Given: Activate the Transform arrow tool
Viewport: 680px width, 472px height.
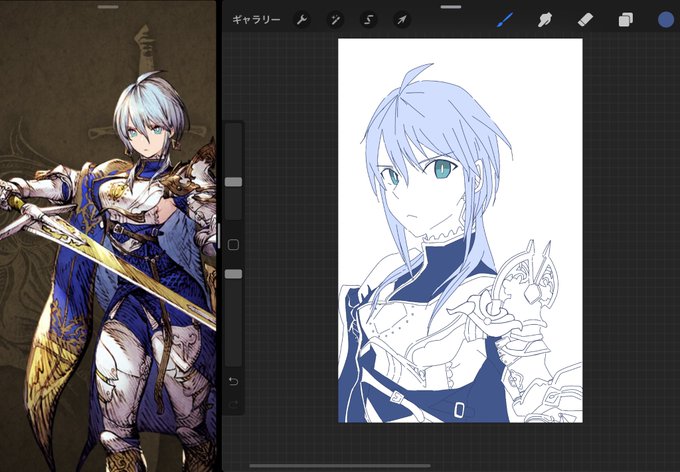Looking at the screenshot, I should pos(402,20).
